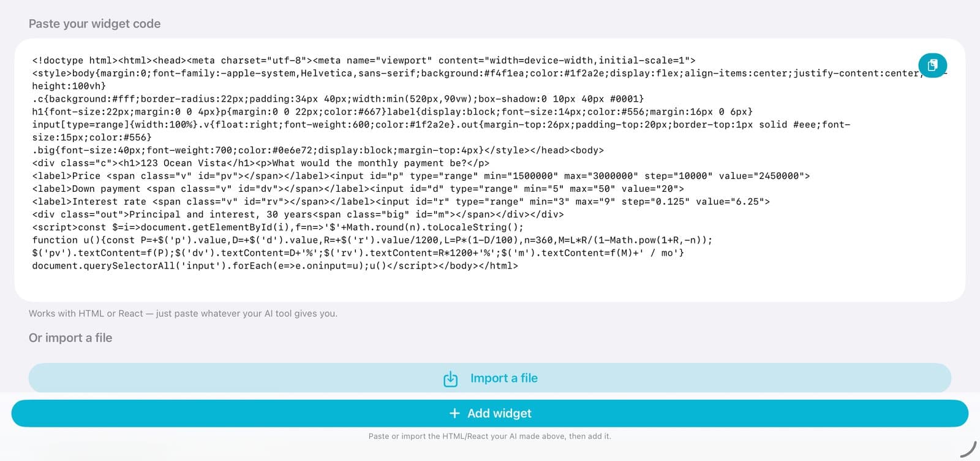Click the Add widget button
The image size is (980, 461).
[x=489, y=413]
